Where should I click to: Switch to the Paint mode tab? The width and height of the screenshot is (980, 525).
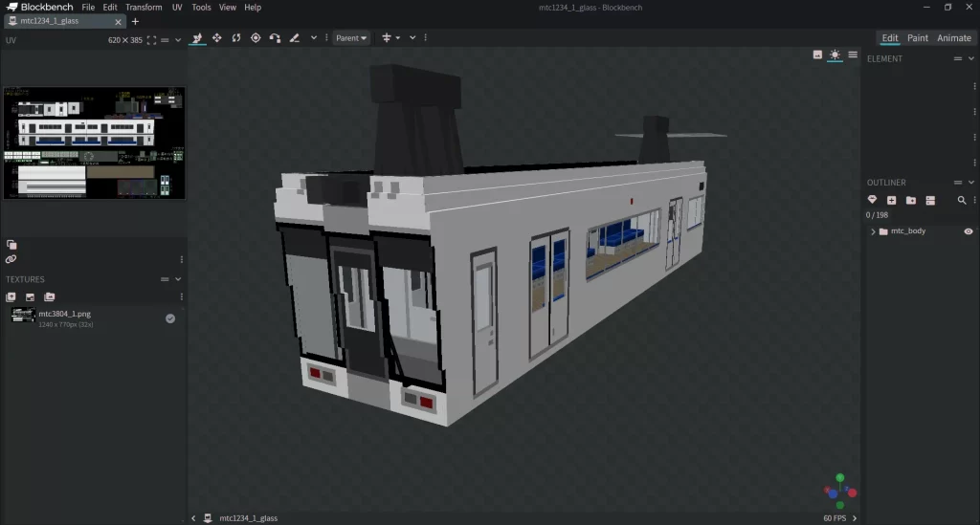click(918, 38)
